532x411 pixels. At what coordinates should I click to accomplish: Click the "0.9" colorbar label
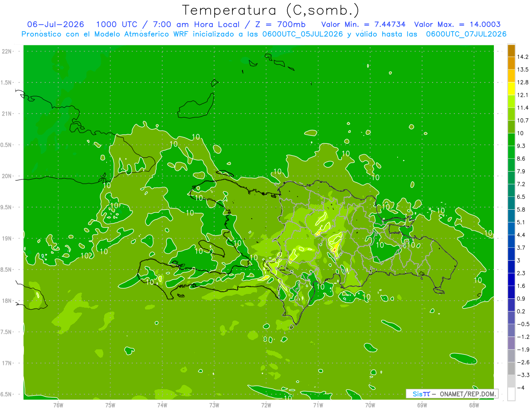click(x=521, y=298)
